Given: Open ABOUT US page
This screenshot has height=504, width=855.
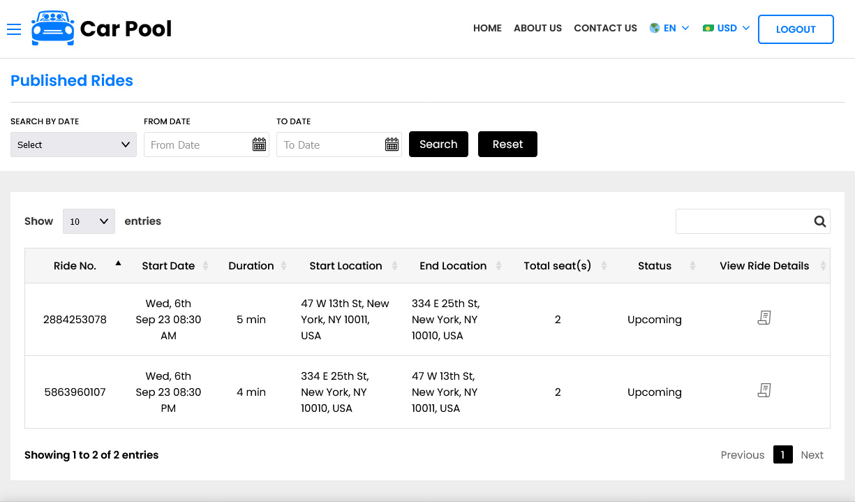Looking at the screenshot, I should (537, 29).
